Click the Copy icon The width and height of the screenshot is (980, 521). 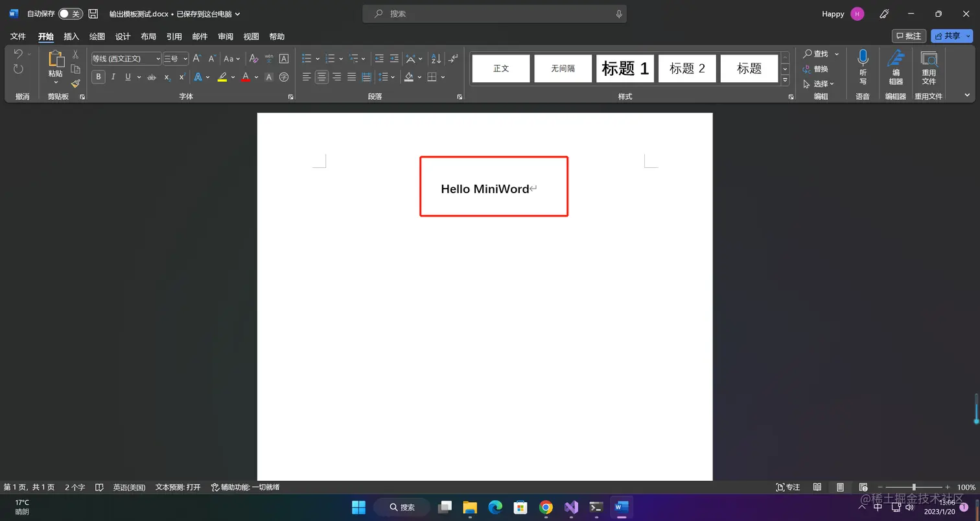75,69
